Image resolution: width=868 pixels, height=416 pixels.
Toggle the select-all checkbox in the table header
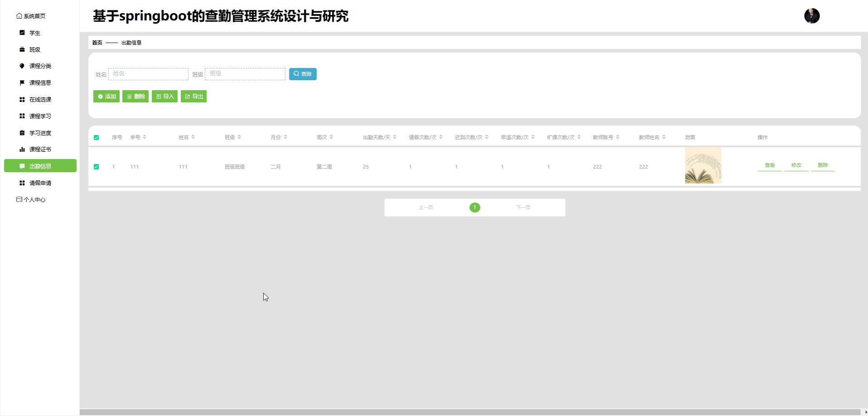(96, 137)
